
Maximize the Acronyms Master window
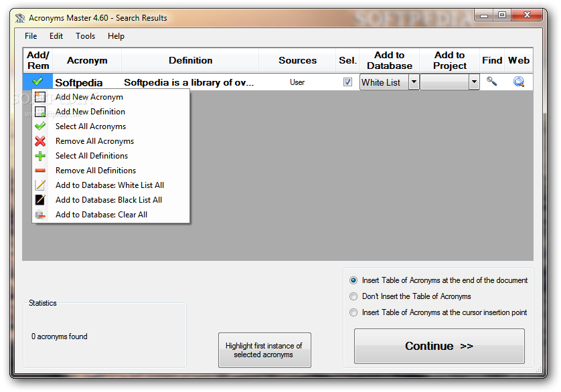tap(502, 15)
